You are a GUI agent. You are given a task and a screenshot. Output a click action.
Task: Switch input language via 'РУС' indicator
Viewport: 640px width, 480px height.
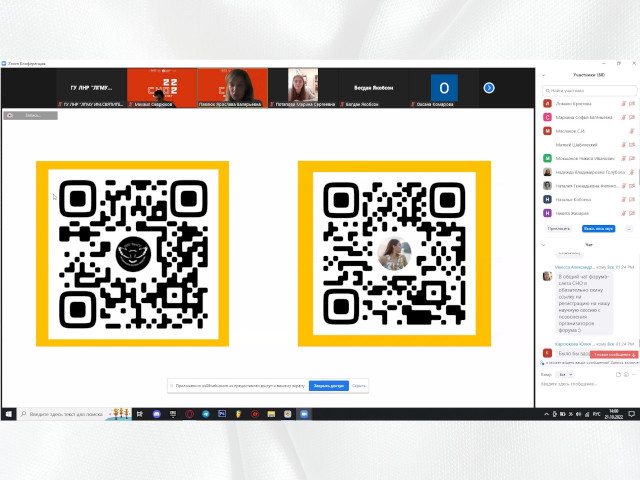click(596, 414)
